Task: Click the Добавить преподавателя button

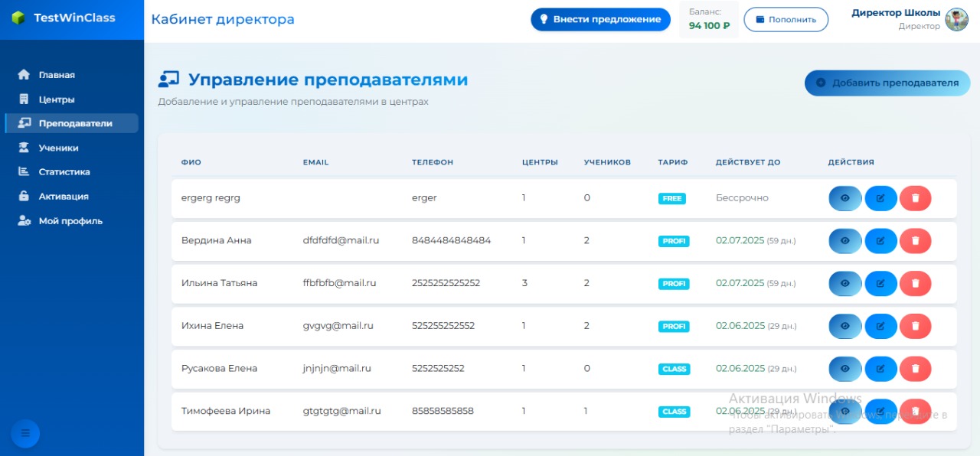Action: click(887, 83)
